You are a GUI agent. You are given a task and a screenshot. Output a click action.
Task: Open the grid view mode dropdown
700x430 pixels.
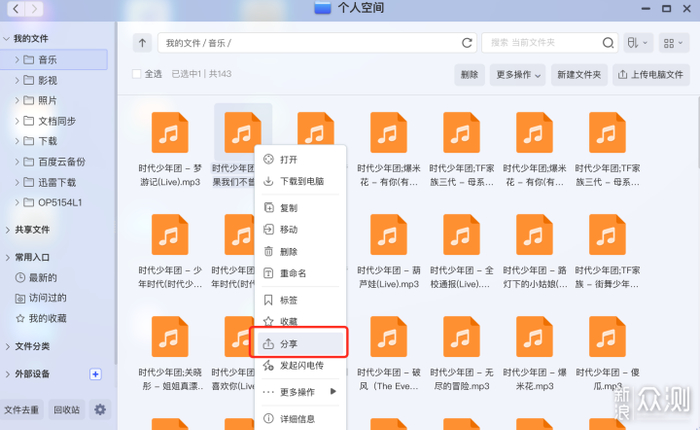pyautogui.click(x=673, y=43)
